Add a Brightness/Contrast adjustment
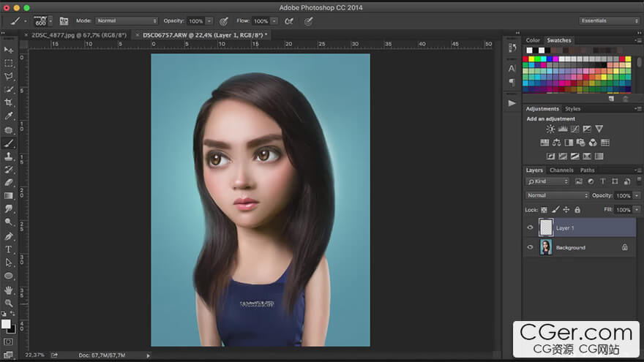The width and height of the screenshot is (644, 362). [x=550, y=129]
